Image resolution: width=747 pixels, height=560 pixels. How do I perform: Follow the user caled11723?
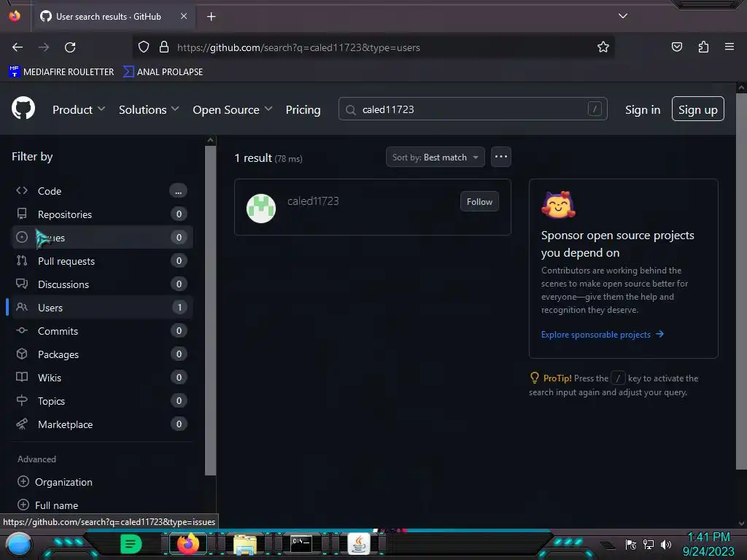pos(479,201)
